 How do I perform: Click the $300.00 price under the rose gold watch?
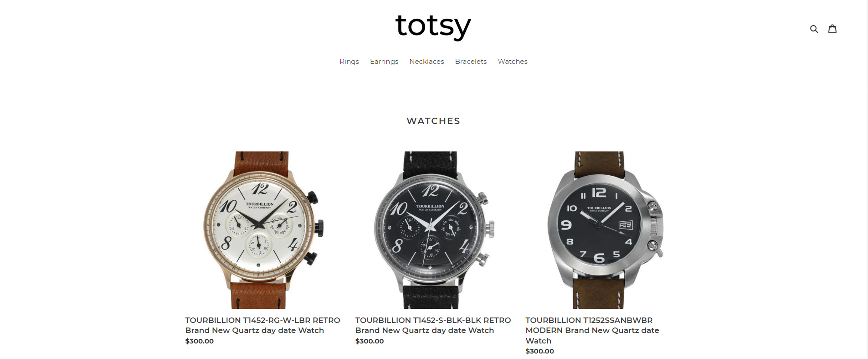pyautogui.click(x=200, y=341)
